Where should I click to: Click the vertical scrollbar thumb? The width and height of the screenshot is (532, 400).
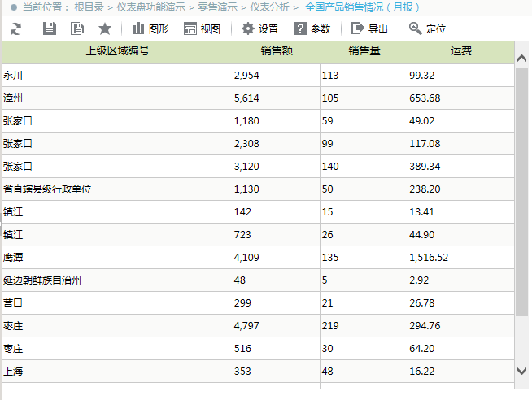click(x=521, y=192)
